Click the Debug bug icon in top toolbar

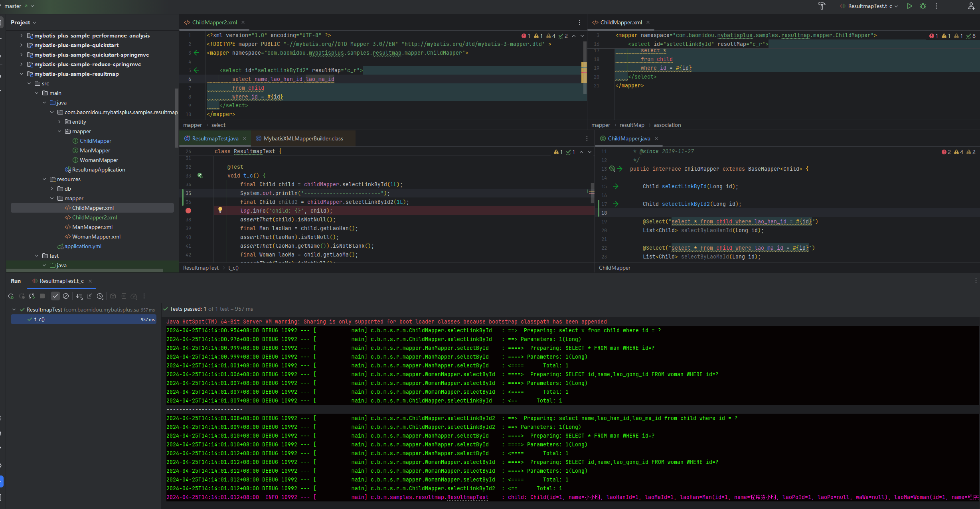point(923,6)
